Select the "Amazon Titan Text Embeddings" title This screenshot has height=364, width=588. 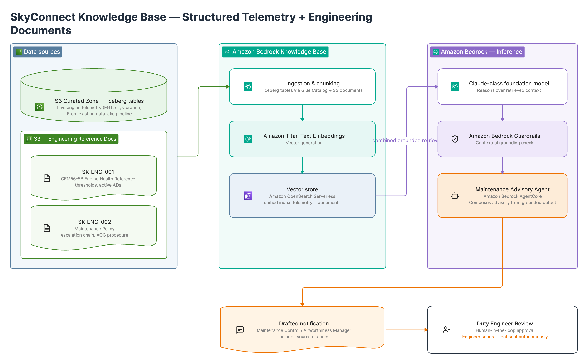[x=304, y=136]
